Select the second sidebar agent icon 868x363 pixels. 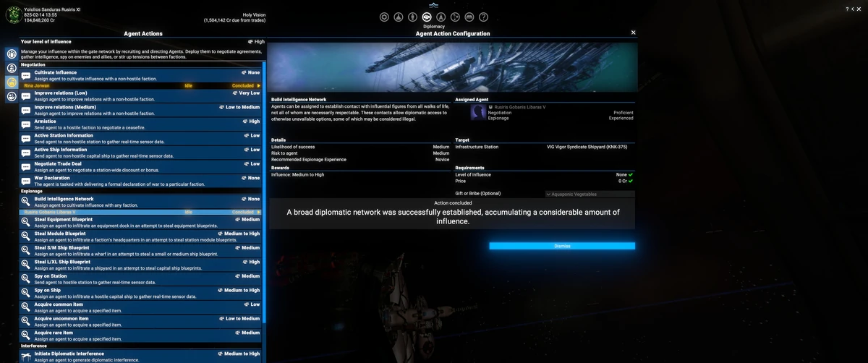(x=12, y=68)
